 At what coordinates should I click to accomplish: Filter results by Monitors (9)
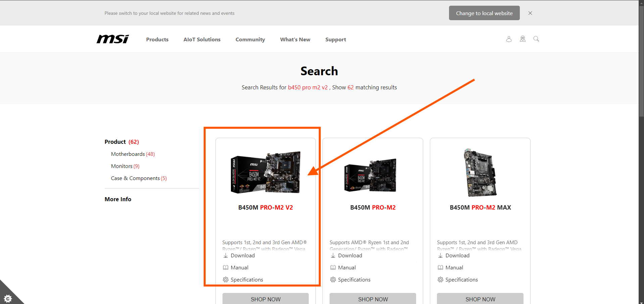pyautogui.click(x=125, y=166)
